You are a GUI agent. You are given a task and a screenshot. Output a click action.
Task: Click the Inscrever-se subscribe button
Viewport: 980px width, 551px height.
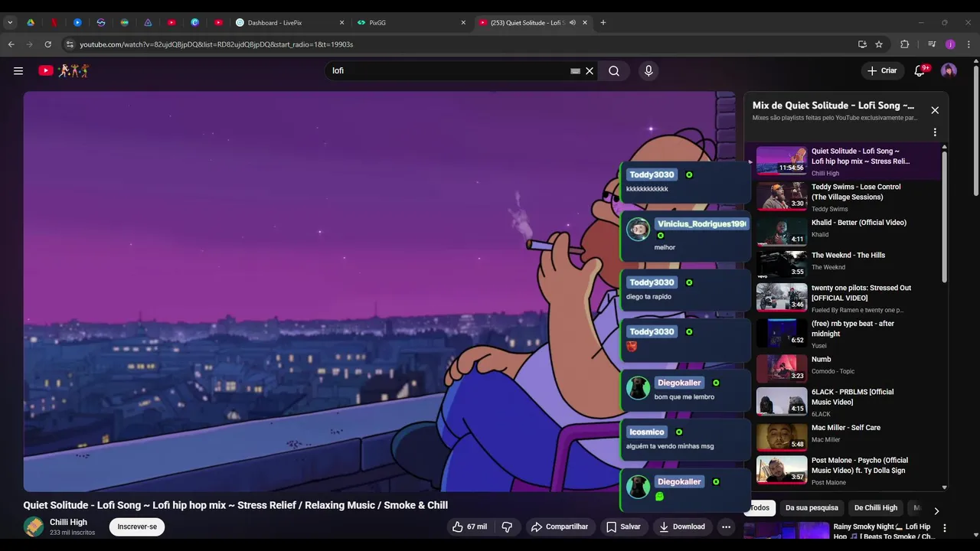point(137,527)
